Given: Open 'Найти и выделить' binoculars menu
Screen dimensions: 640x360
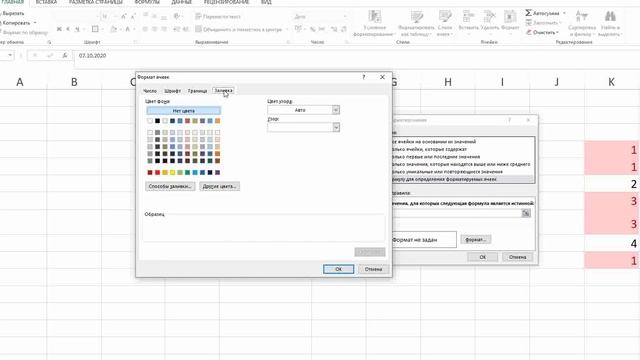Looking at the screenshot, I should (610, 23).
